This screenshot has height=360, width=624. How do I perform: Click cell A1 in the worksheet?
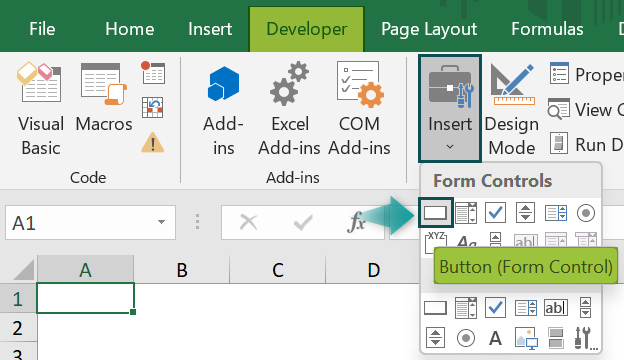click(x=86, y=298)
